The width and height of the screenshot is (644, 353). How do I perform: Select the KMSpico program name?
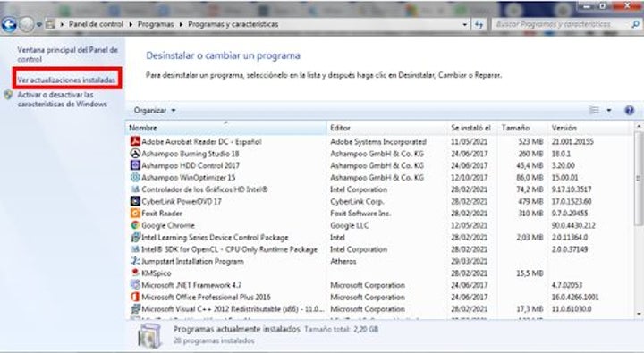tap(156, 273)
